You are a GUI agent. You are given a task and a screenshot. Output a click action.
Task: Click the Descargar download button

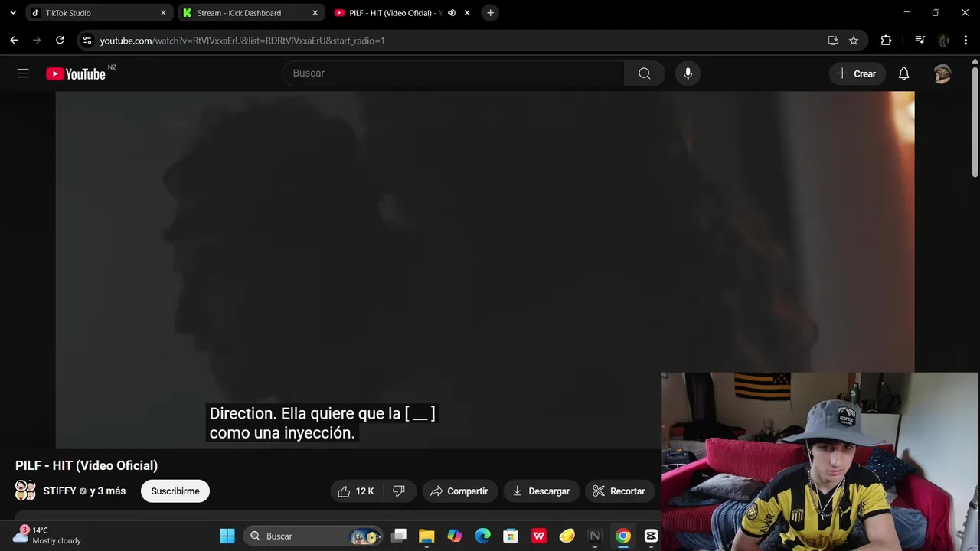tap(541, 491)
